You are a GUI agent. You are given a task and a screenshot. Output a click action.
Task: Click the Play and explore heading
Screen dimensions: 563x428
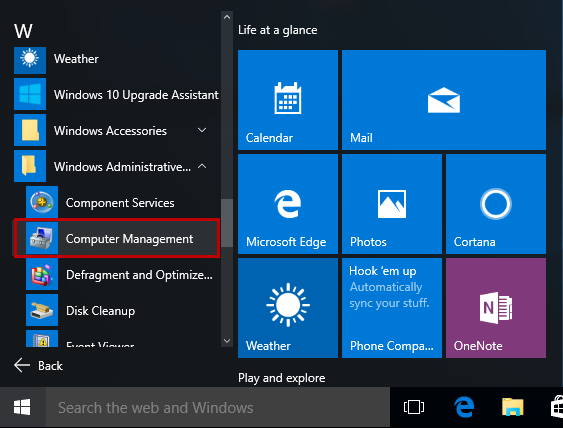tap(282, 378)
